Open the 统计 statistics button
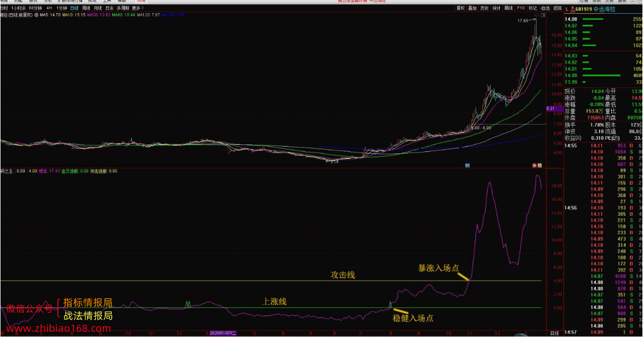The width and height of the screenshot is (644, 337). [496, 8]
